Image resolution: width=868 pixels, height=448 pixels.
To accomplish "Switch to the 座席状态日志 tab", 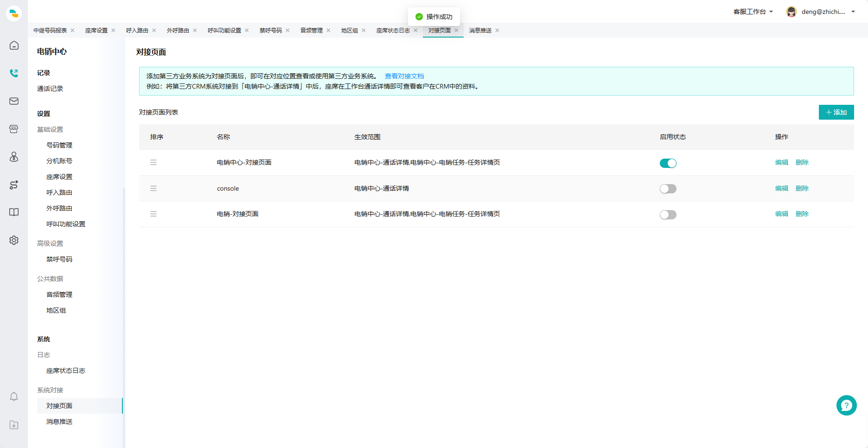I will (393, 30).
